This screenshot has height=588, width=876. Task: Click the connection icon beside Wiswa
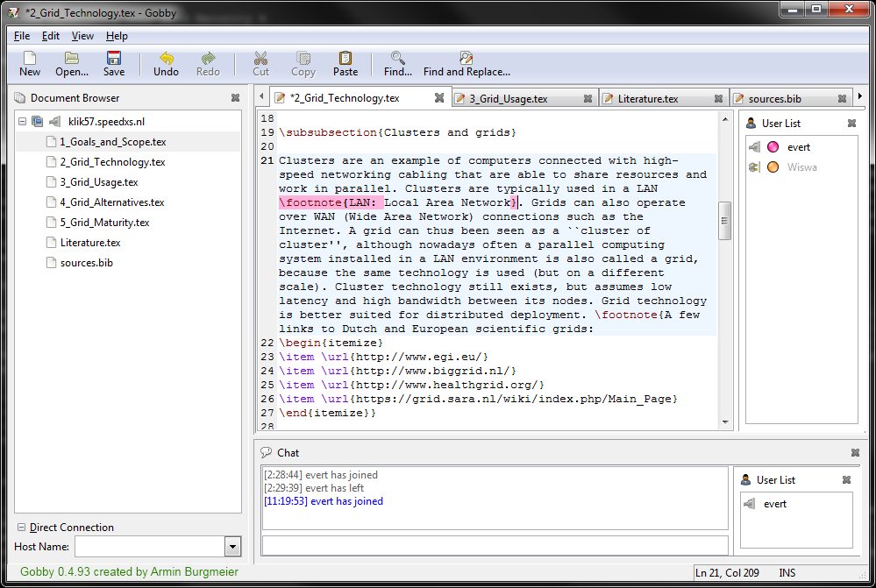[x=753, y=167]
